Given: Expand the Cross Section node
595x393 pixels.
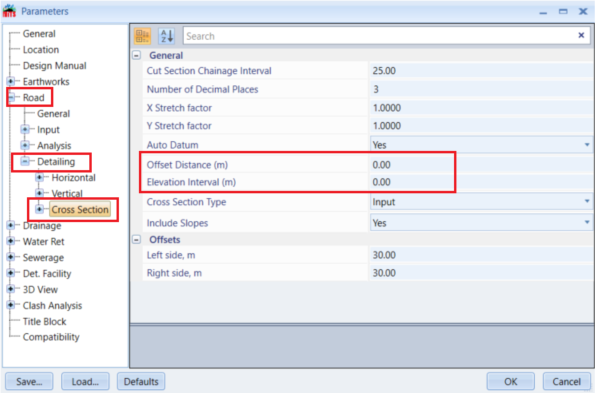Looking at the screenshot, I should 39,209.
